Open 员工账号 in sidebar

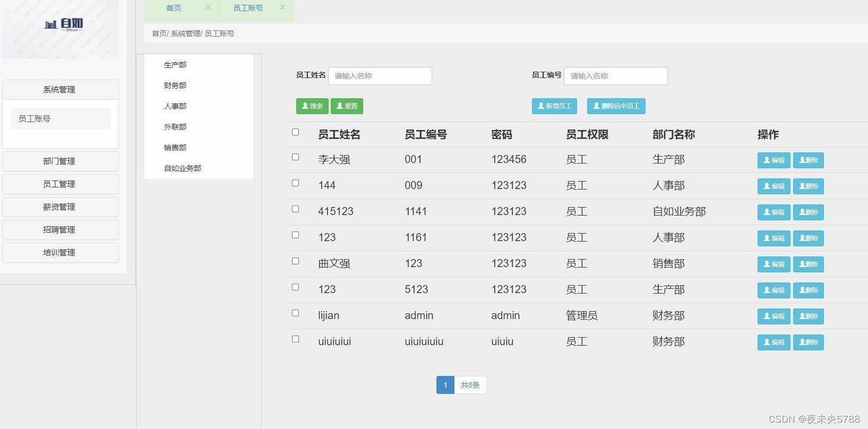(x=61, y=118)
